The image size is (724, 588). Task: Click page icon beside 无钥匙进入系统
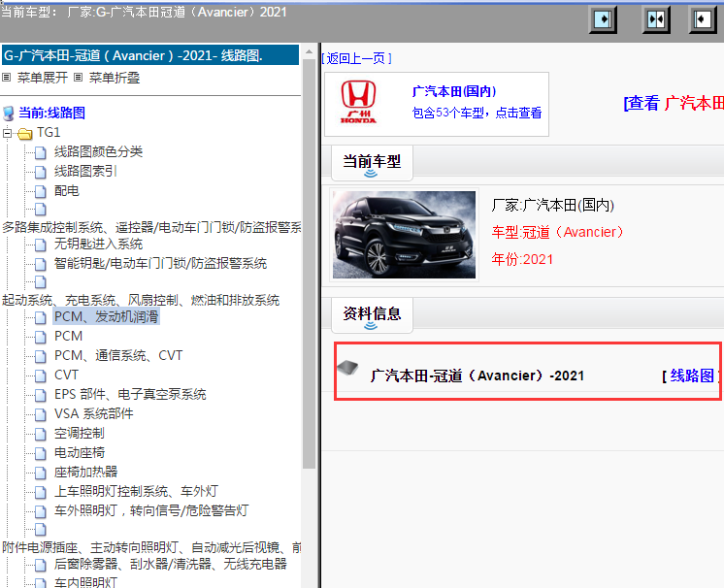coord(41,245)
